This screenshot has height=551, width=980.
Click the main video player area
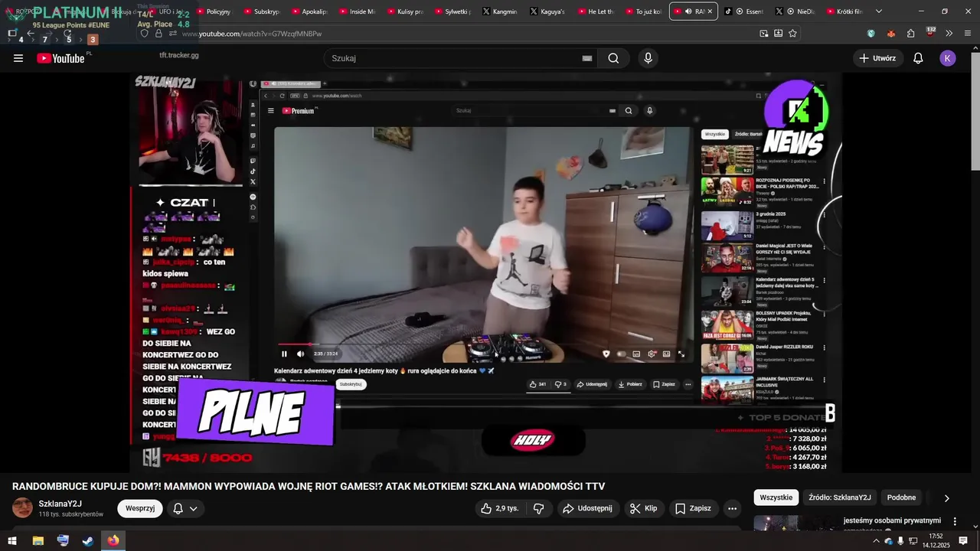[485, 272]
